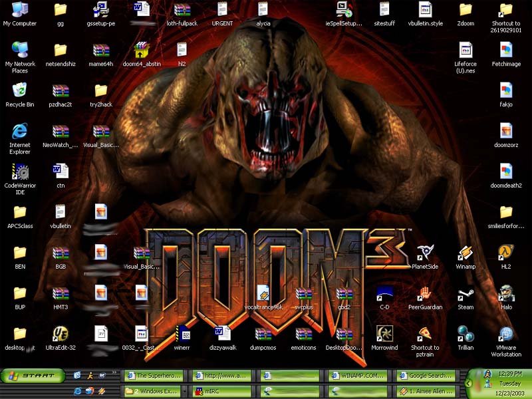Image resolution: width=532 pixels, height=399 pixels.
Task: Switch to The Superhero... taskbar window
Action: [154, 376]
